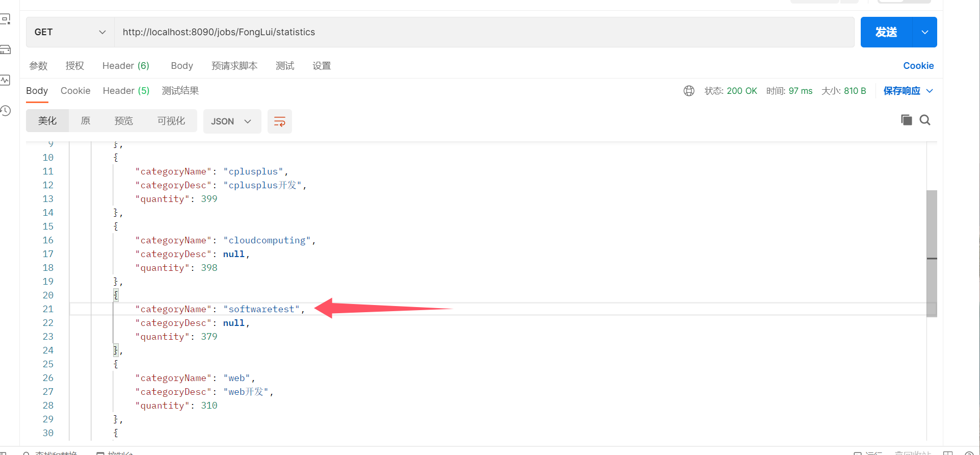Click line number 21 in gutter
The width and height of the screenshot is (980, 455).
(x=48, y=309)
